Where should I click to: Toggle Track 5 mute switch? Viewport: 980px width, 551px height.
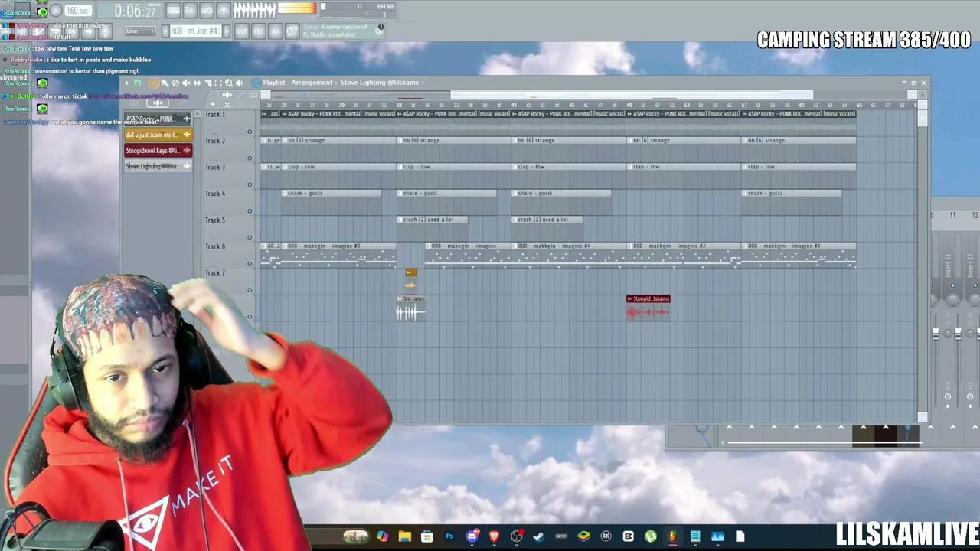click(250, 237)
